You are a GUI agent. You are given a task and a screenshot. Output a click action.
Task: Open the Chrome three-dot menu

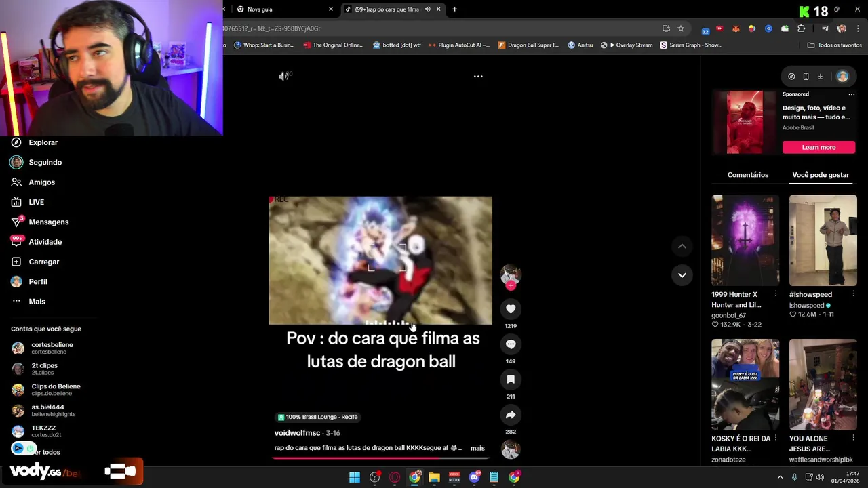[858, 28]
